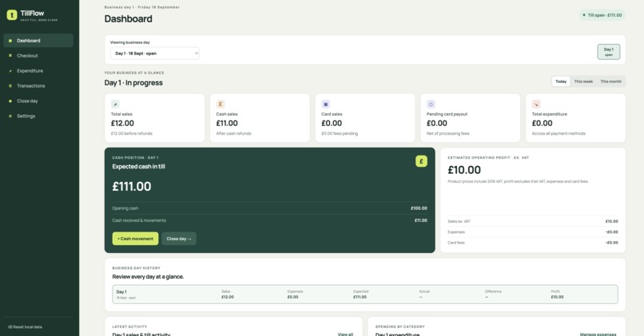Switch to This month tab

(x=610, y=81)
